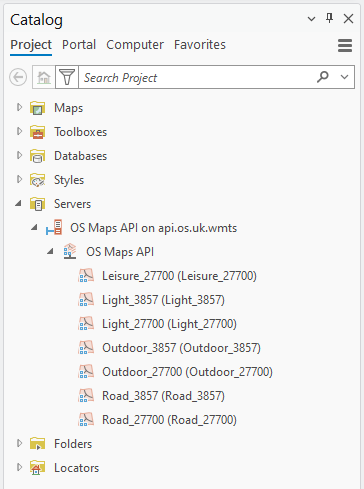
Task: Collapse the Servers node
Action: (x=19, y=203)
